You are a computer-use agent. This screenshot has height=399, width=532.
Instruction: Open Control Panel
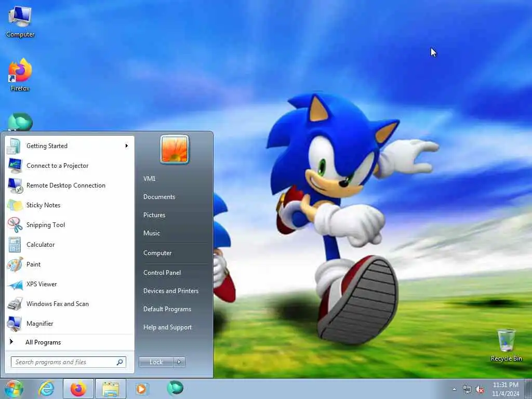point(162,273)
